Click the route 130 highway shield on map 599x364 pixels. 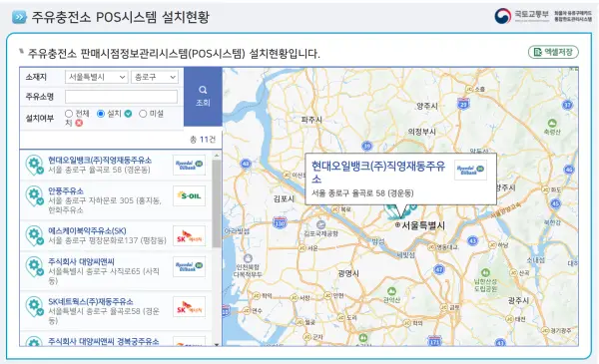[280, 222]
